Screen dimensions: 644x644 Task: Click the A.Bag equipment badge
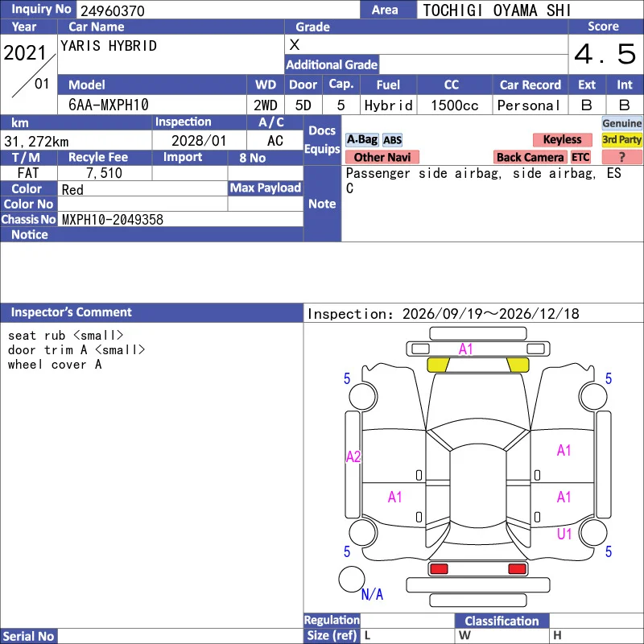pos(361,139)
